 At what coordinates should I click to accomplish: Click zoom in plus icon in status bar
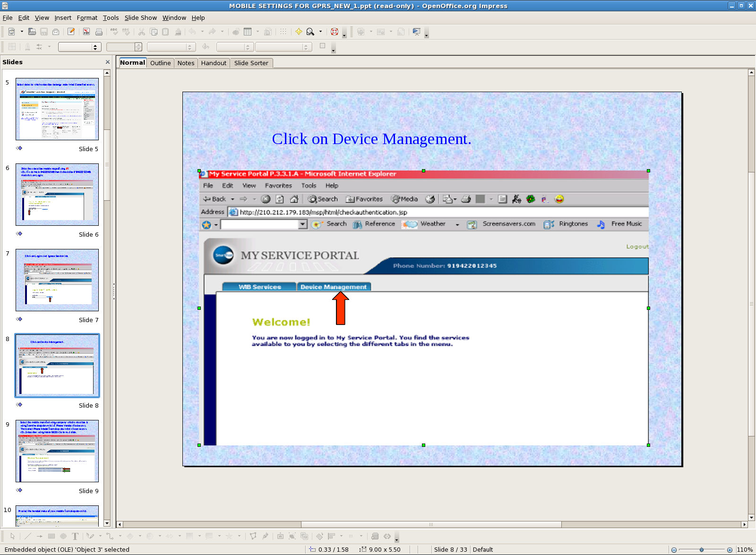[730, 550]
